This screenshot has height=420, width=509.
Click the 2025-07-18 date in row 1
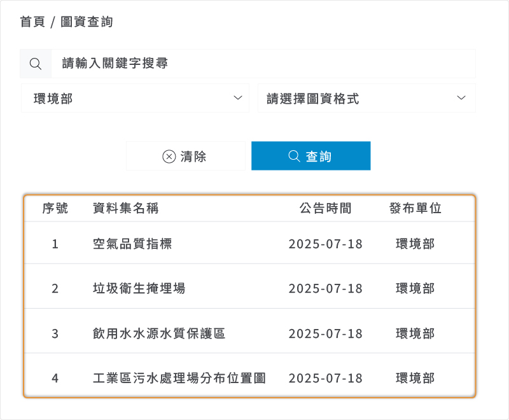[324, 244]
